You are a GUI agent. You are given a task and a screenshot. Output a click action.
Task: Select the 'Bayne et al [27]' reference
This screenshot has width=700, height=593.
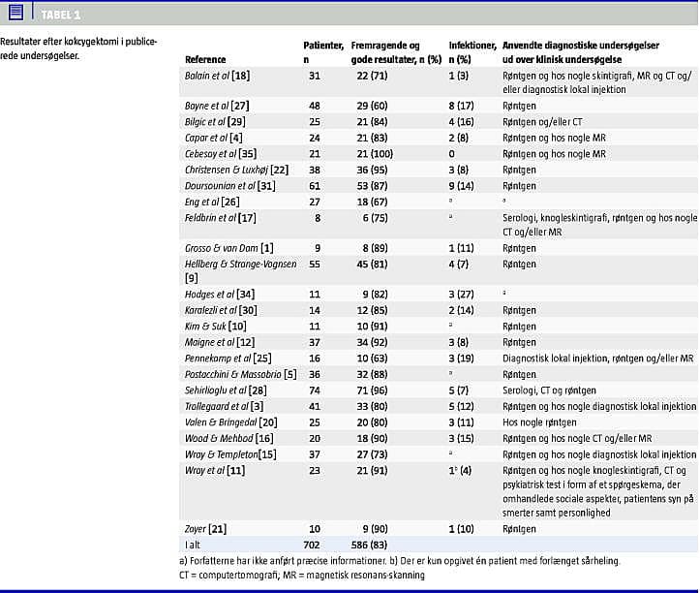point(217,106)
